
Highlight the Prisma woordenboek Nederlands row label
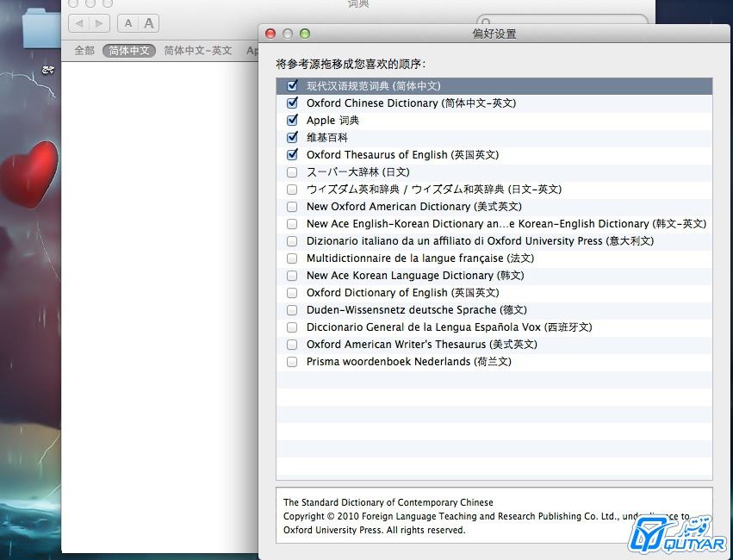pos(409,362)
